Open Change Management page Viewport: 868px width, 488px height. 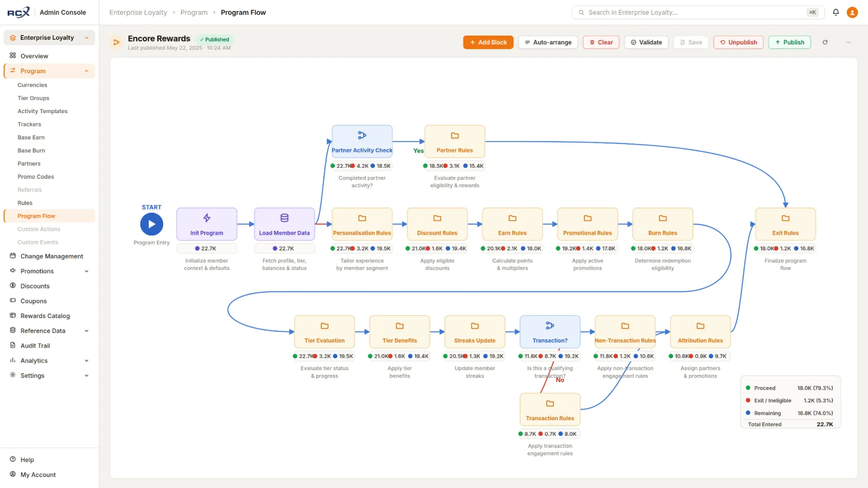[49, 256]
